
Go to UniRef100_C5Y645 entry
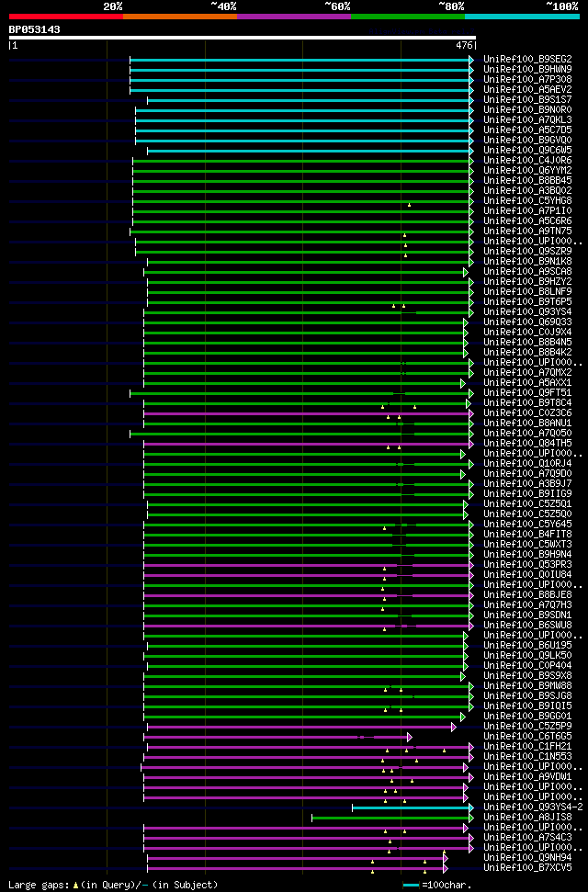pyautogui.click(x=527, y=525)
